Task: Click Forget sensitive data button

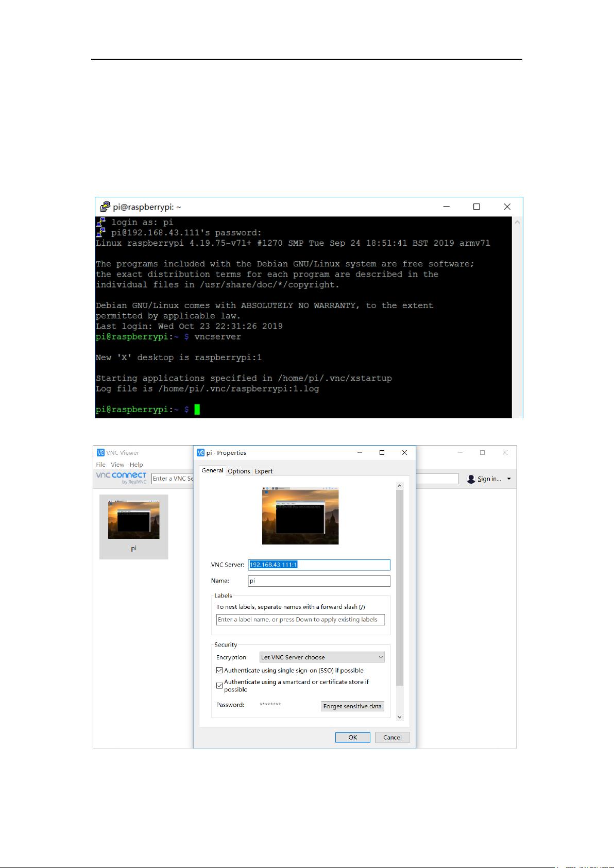Action: coord(352,706)
